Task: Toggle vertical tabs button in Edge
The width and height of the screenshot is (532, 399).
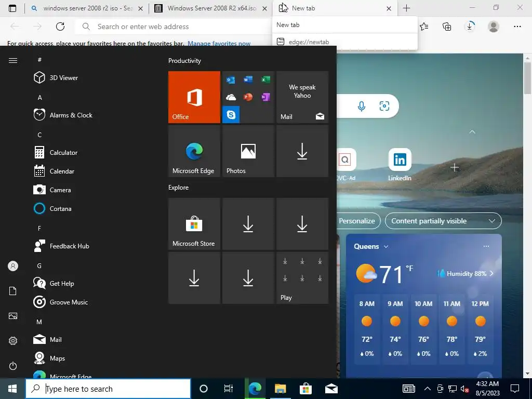Action: (12, 8)
